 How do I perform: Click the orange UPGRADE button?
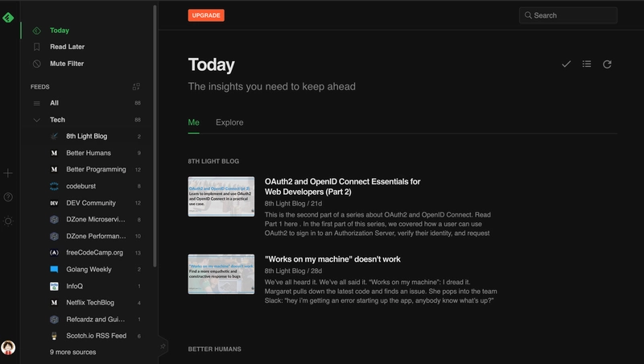click(206, 15)
